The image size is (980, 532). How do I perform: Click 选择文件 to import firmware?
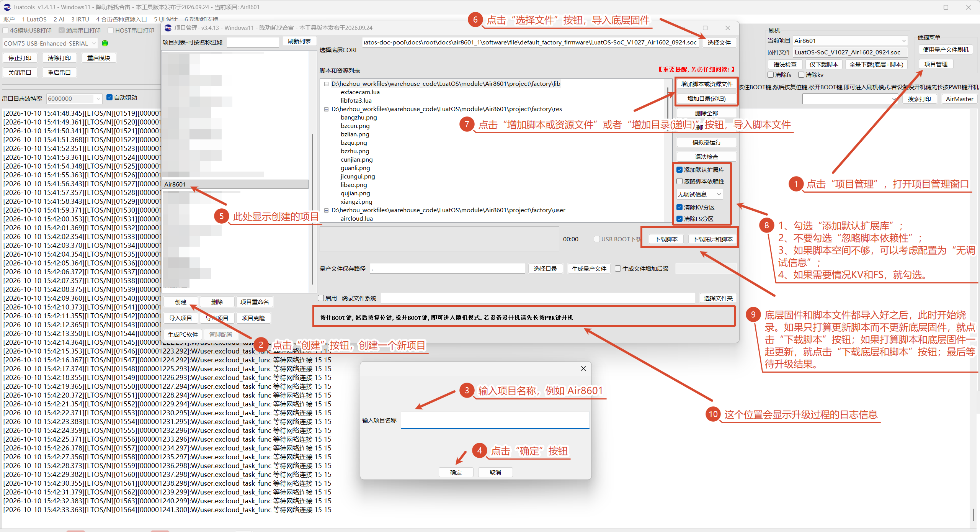[719, 43]
